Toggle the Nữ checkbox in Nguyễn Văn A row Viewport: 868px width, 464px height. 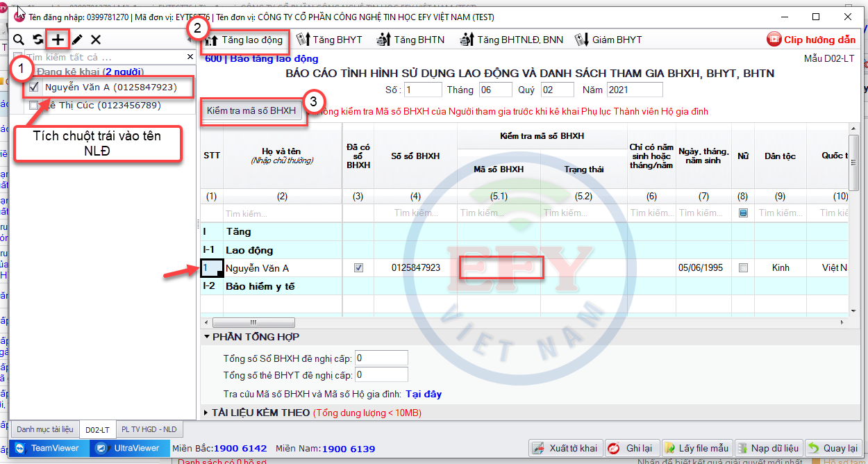pos(743,268)
